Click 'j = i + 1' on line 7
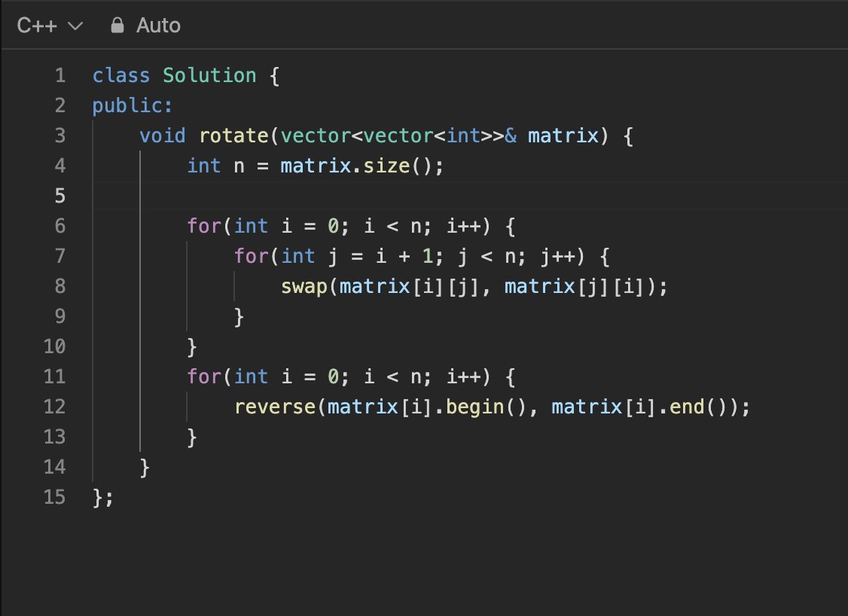Screen dimensions: 848x616 (383, 256)
